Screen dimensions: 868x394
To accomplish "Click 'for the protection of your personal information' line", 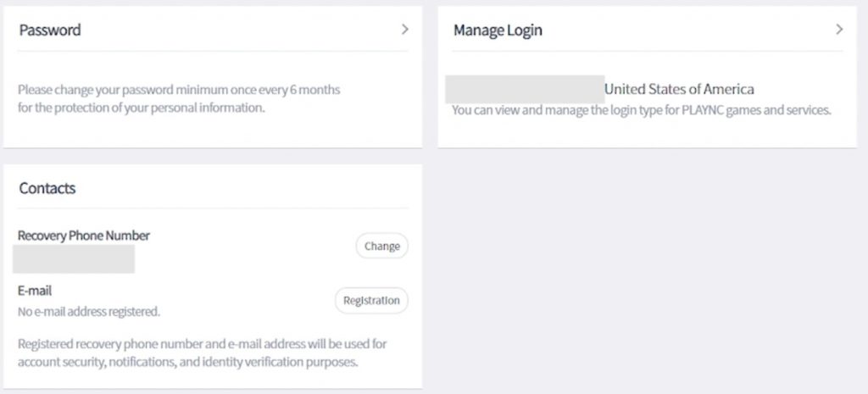I will coord(142,108).
